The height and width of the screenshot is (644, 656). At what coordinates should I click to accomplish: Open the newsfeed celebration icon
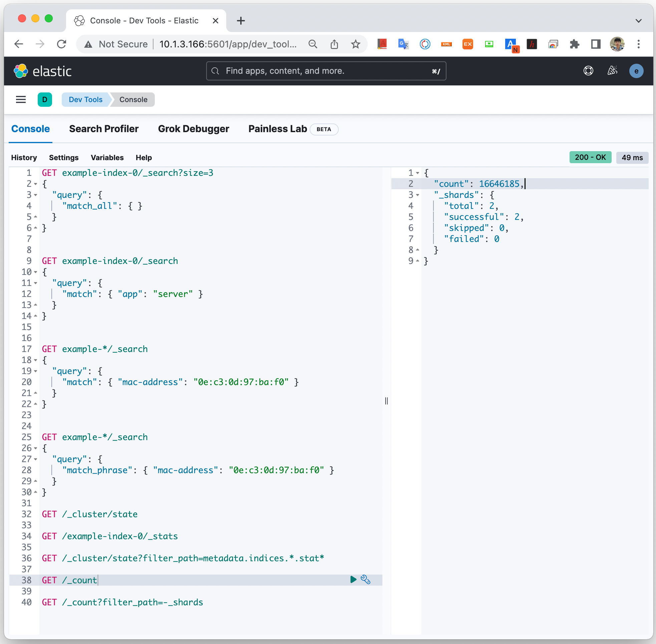pos(612,71)
